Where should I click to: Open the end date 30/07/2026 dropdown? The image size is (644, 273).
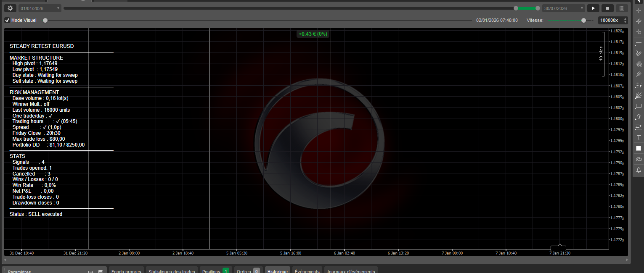tap(564, 8)
